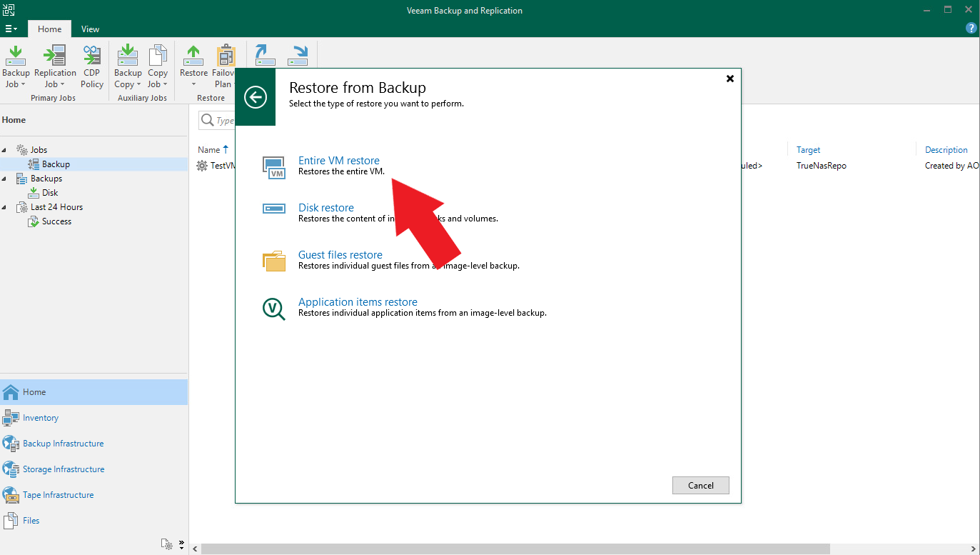Choose Entire VM restore link
The height and width of the screenshot is (555, 980).
pyautogui.click(x=339, y=161)
